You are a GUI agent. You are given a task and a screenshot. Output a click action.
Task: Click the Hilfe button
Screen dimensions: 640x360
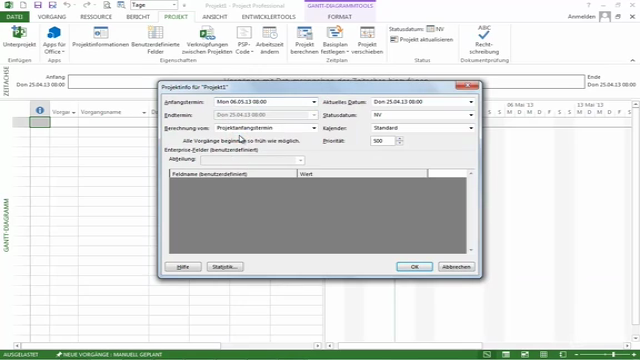point(183,267)
